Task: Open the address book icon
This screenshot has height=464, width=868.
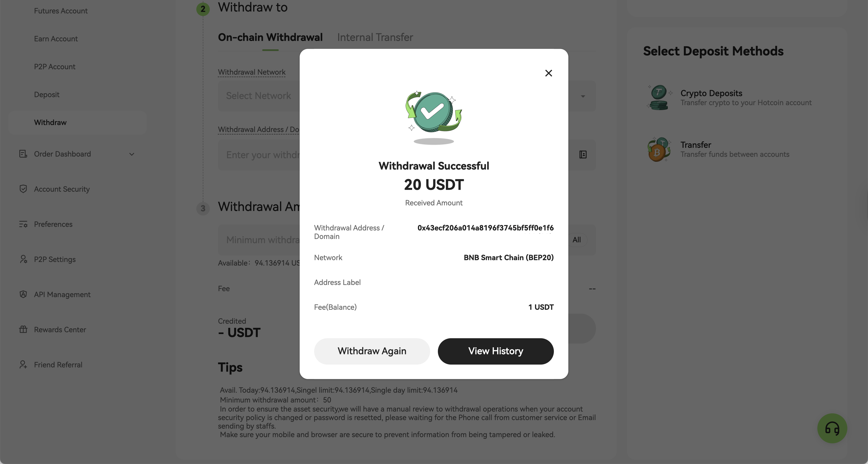Action: coord(583,155)
